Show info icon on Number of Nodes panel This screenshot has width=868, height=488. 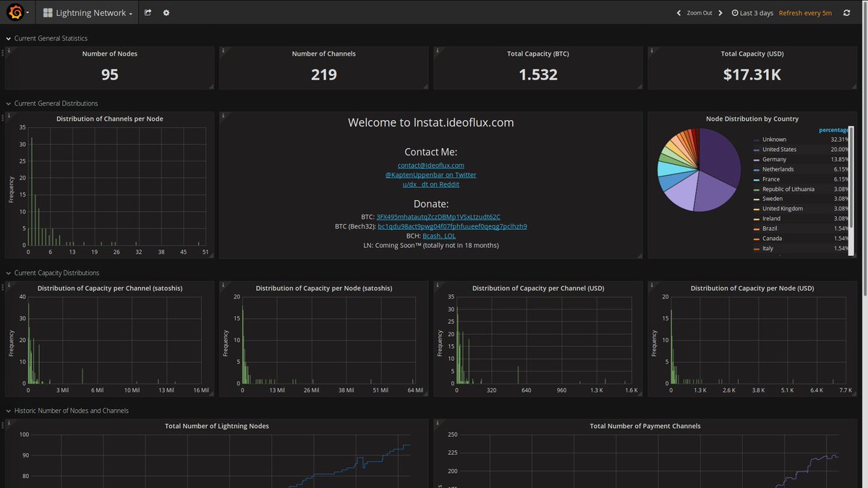coord(9,51)
